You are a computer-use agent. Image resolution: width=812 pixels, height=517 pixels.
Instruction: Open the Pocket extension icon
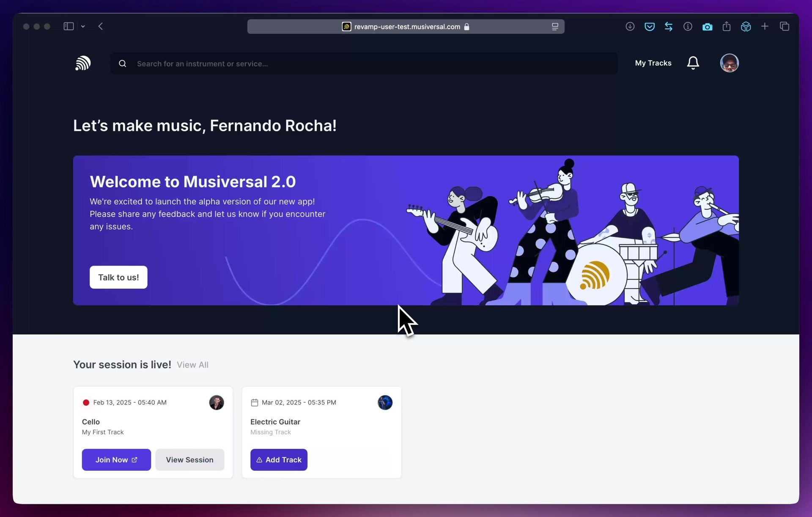[649, 27]
